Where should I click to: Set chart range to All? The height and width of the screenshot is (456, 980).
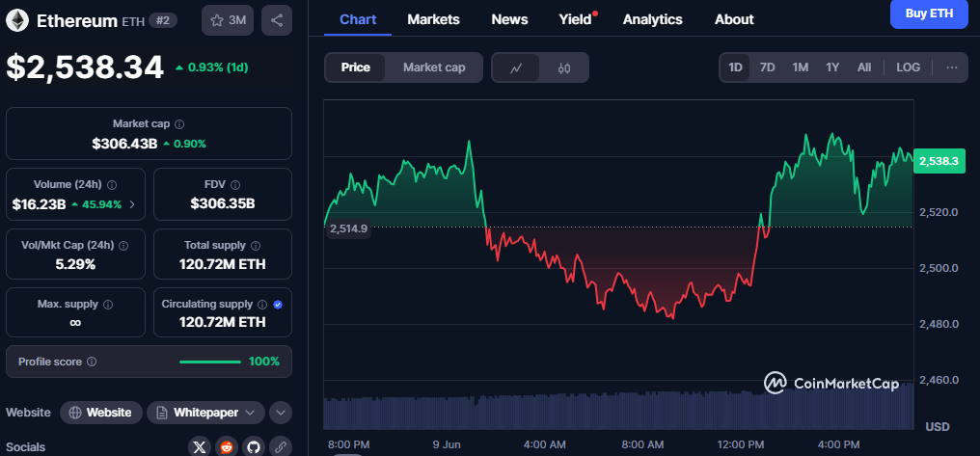point(864,67)
